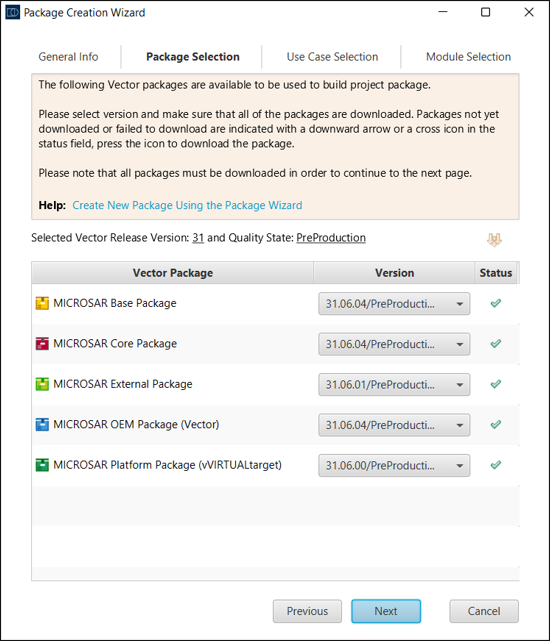Click the Status column header
Screen dimensions: 550x641
(x=496, y=273)
